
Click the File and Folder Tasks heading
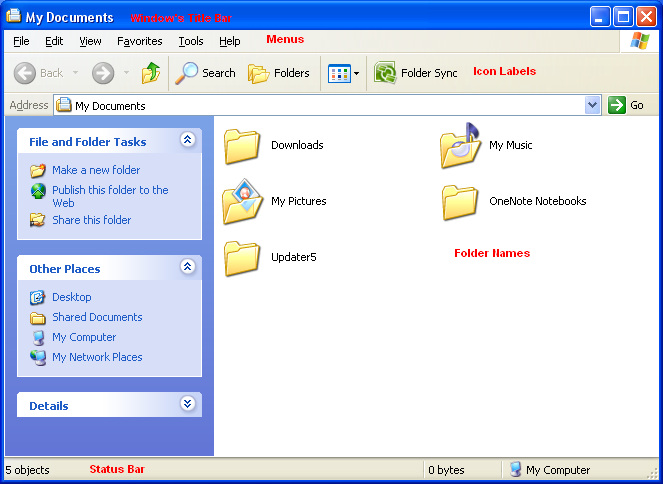pos(88,142)
